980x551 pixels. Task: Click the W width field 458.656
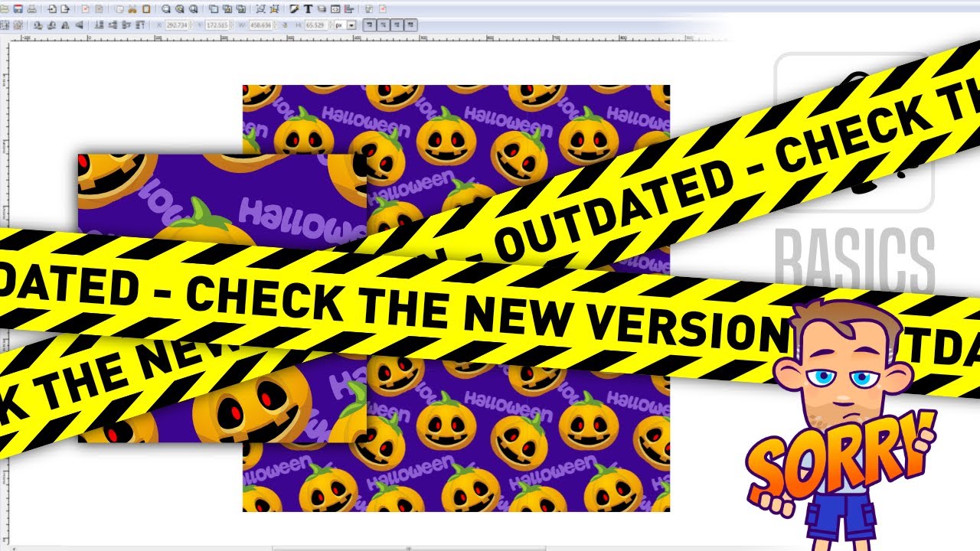[262, 25]
